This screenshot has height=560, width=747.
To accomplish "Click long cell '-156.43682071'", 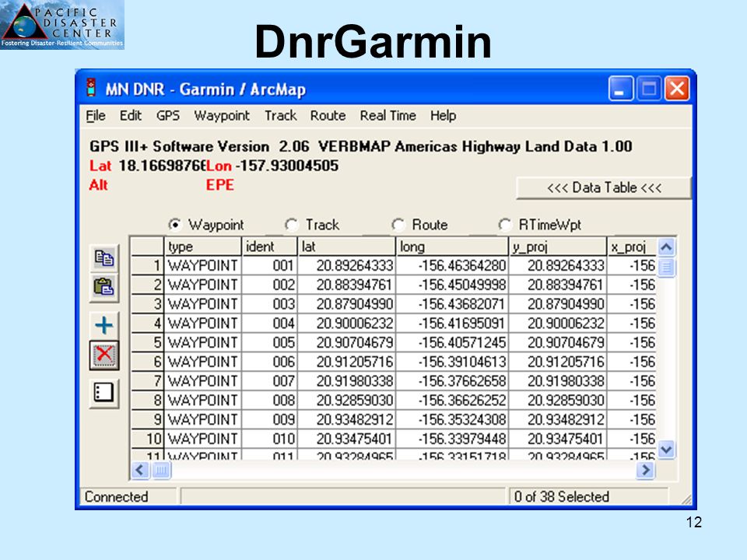I will pos(452,304).
